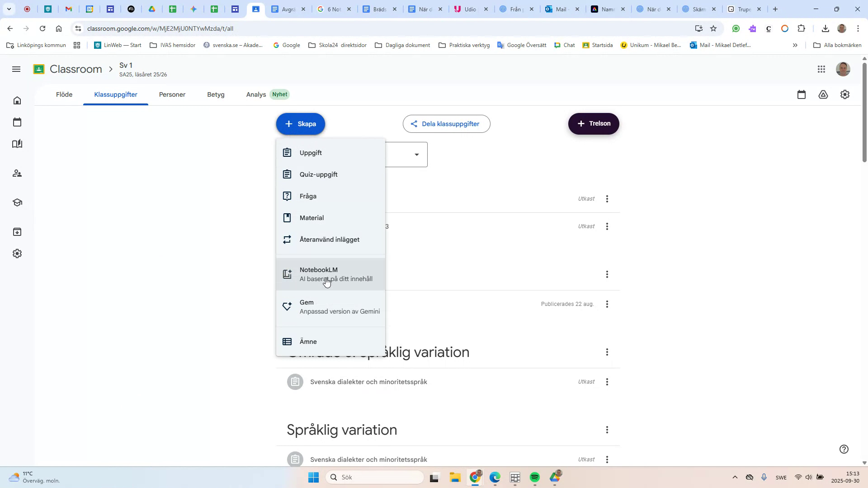The image size is (868, 488).
Task: Open Chrome's Downloads icon
Action: point(825,28)
